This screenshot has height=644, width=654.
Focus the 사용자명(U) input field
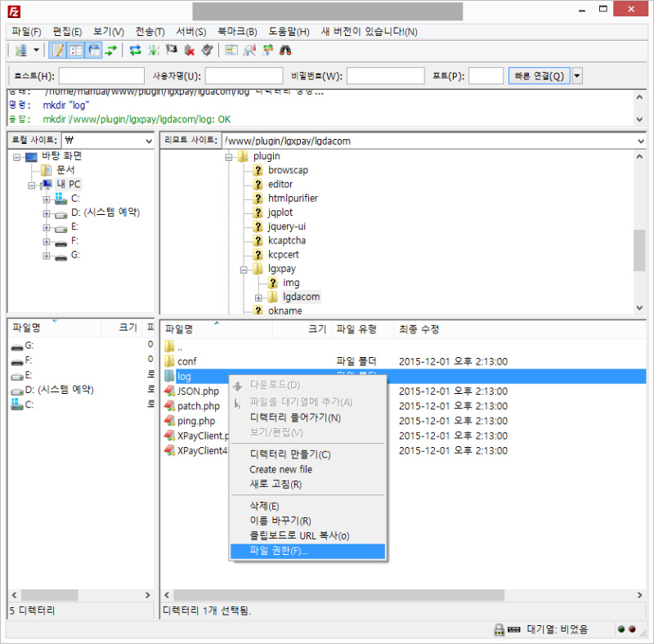pyautogui.click(x=244, y=76)
